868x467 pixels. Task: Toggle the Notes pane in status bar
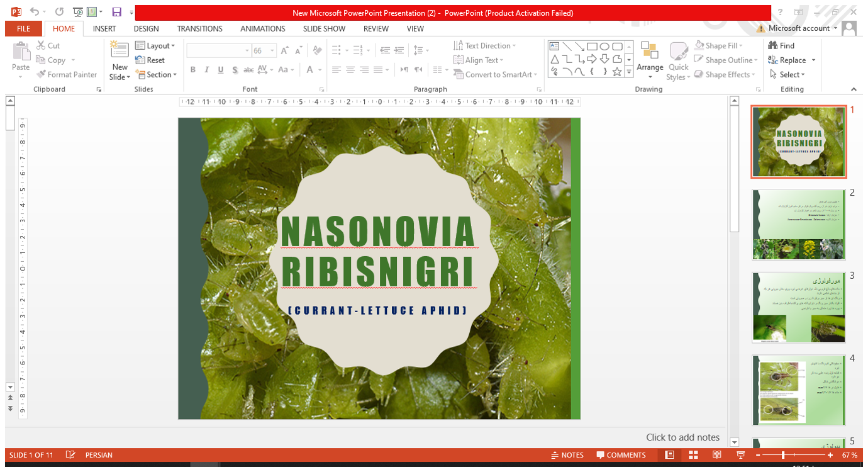pyautogui.click(x=567, y=455)
